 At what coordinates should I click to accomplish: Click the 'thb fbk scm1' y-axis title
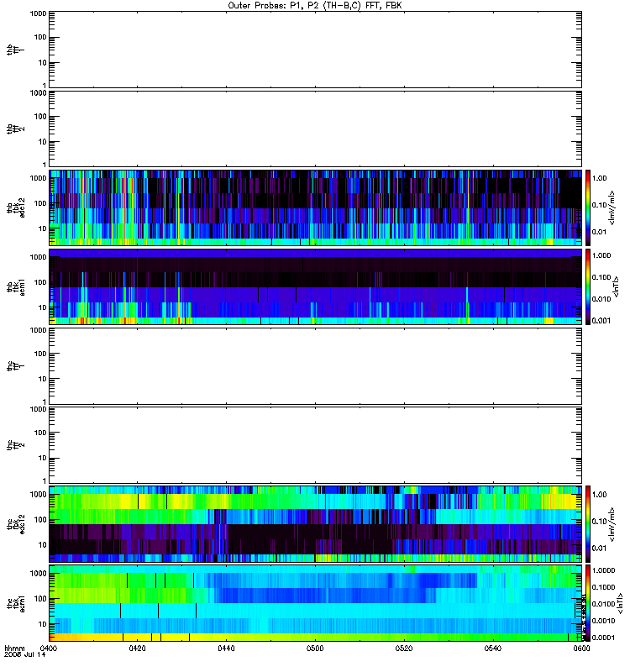[x=16, y=287]
